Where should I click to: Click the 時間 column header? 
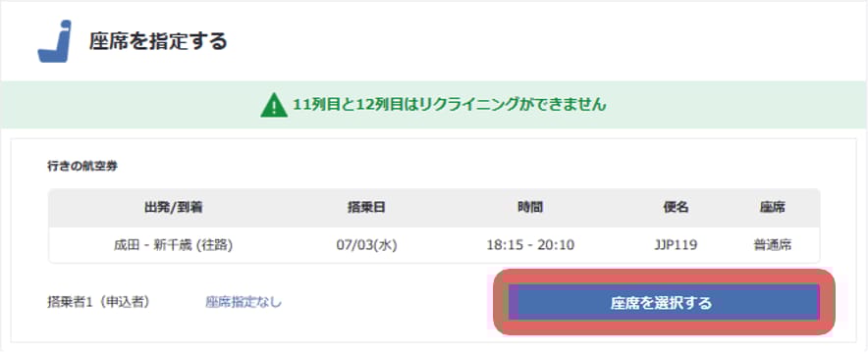point(530,207)
